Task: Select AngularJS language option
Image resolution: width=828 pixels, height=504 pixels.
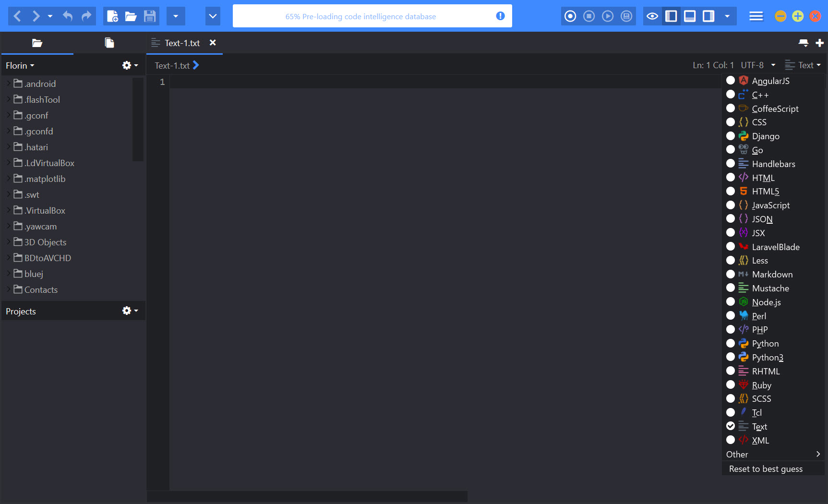Action: pyautogui.click(x=773, y=81)
